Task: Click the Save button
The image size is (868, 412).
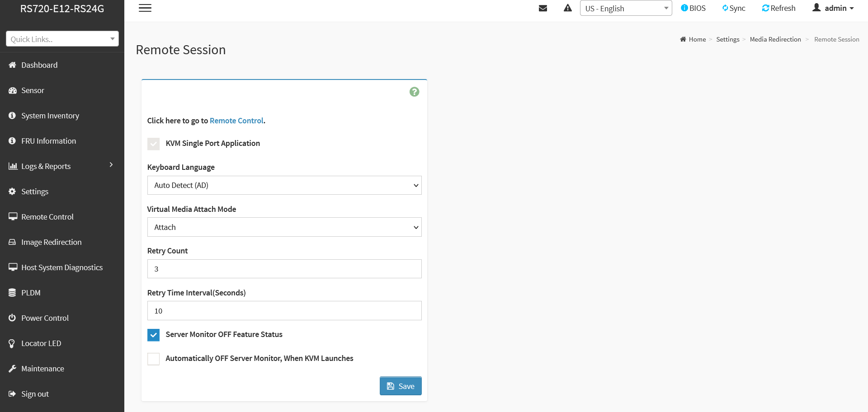Action: coord(401,386)
